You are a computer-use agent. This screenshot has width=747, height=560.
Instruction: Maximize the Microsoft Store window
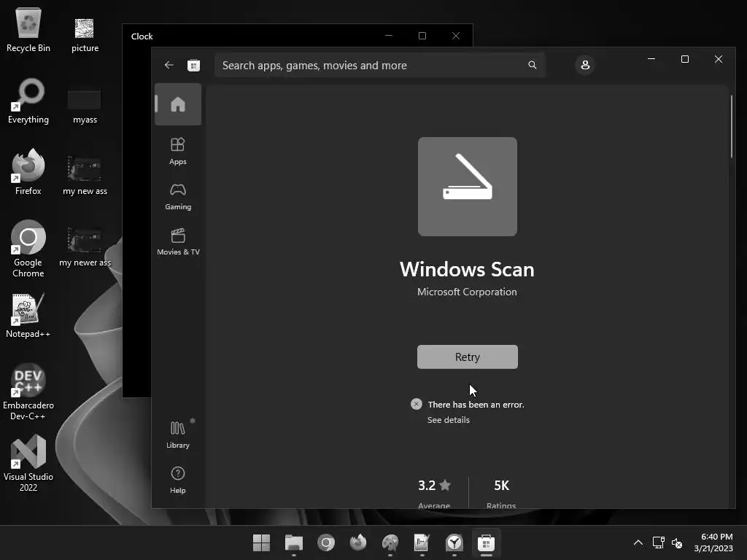[684, 59]
